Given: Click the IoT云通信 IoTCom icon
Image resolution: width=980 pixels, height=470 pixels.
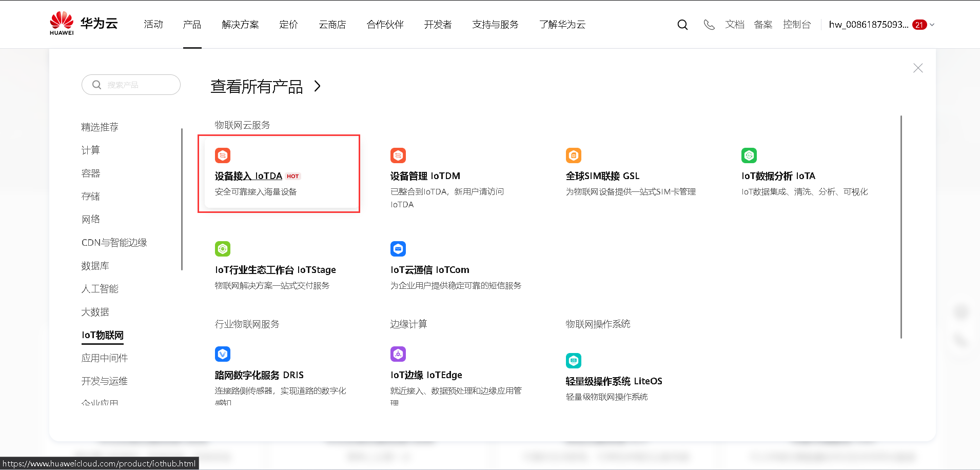Looking at the screenshot, I should pyautogui.click(x=398, y=249).
